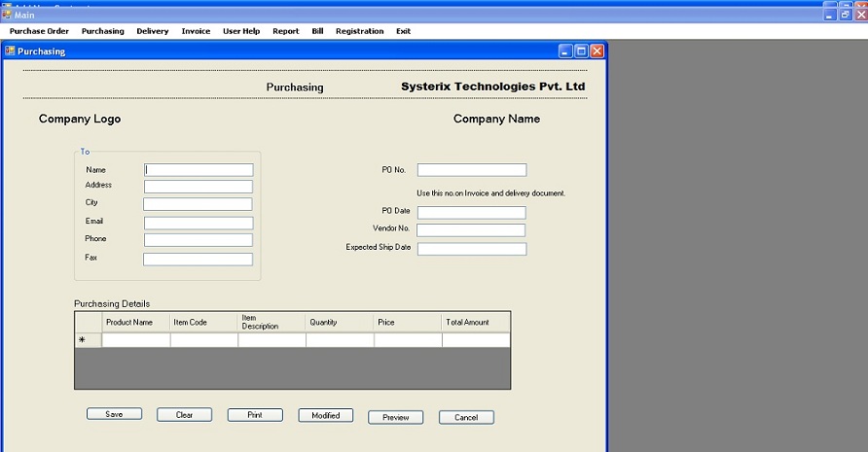Open the Bill menu
Viewport: 868px width, 452px height.
317,31
